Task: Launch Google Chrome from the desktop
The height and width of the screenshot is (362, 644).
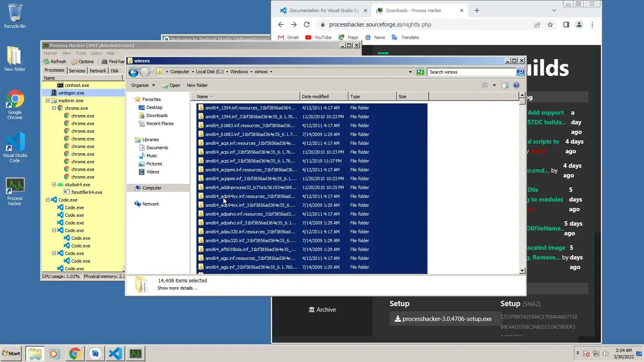Action: coord(15,105)
